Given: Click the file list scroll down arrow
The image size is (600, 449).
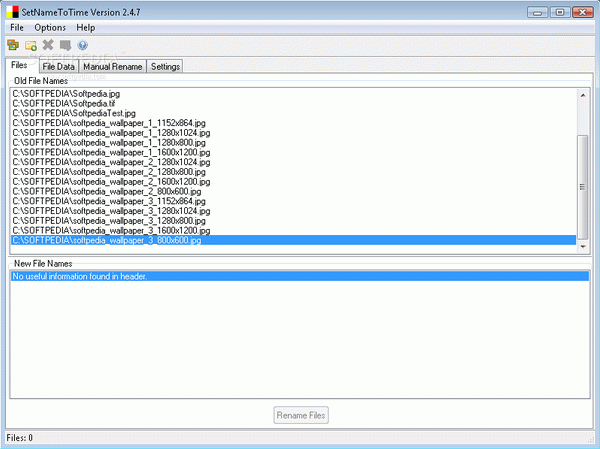Looking at the screenshot, I should pyautogui.click(x=583, y=247).
